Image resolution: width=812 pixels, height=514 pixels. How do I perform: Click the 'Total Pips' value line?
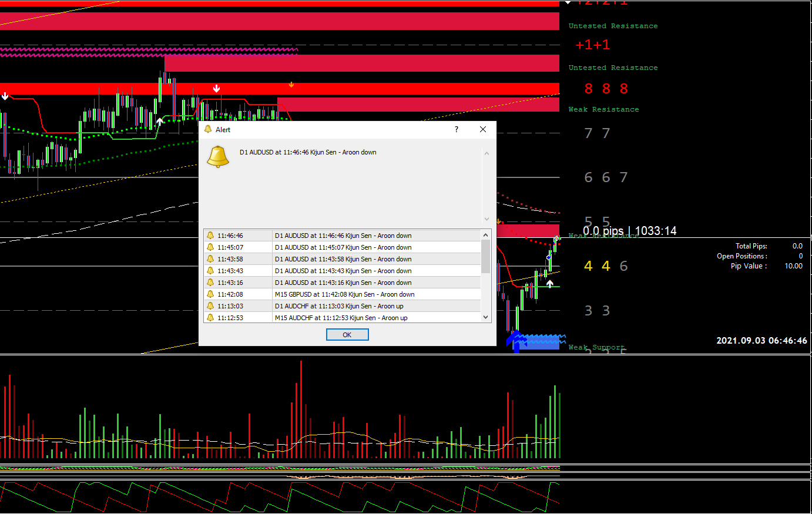tap(769, 246)
